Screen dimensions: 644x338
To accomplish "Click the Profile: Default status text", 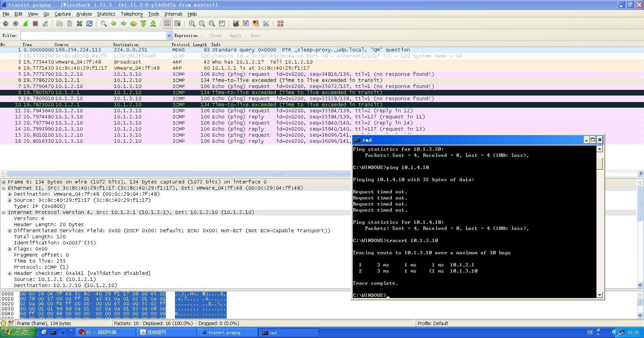I will pos(433,323).
